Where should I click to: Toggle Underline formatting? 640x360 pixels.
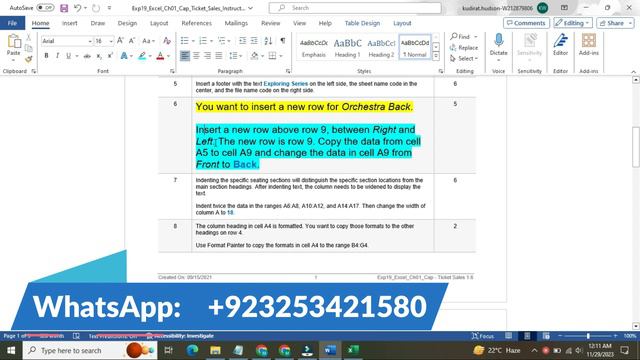pos(68,56)
